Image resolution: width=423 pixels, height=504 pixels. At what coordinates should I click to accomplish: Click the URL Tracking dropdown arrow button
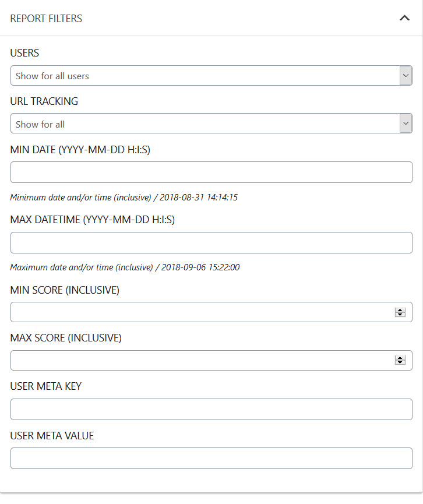pos(406,123)
